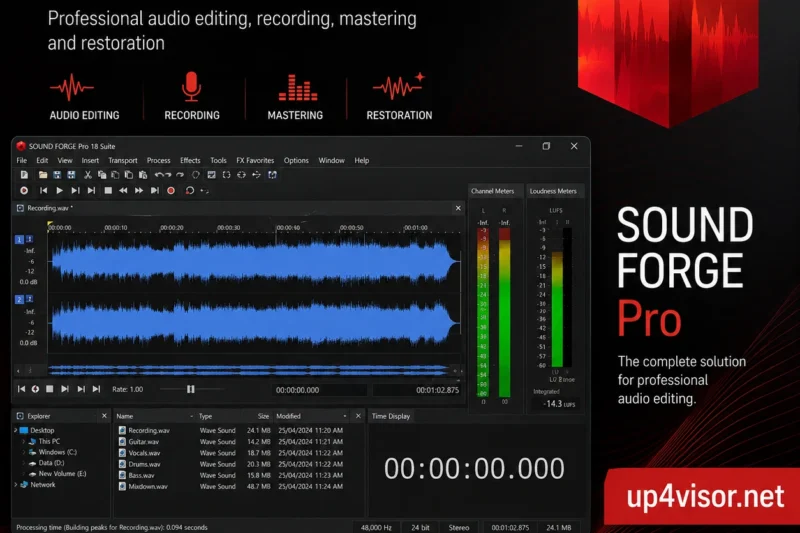Click the New file icon in the toolbar
800x533 pixels.
[x=24, y=175]
